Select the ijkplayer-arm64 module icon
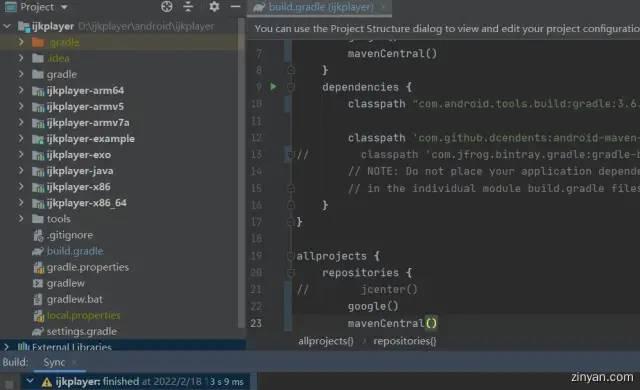 [x=38, y=91]
